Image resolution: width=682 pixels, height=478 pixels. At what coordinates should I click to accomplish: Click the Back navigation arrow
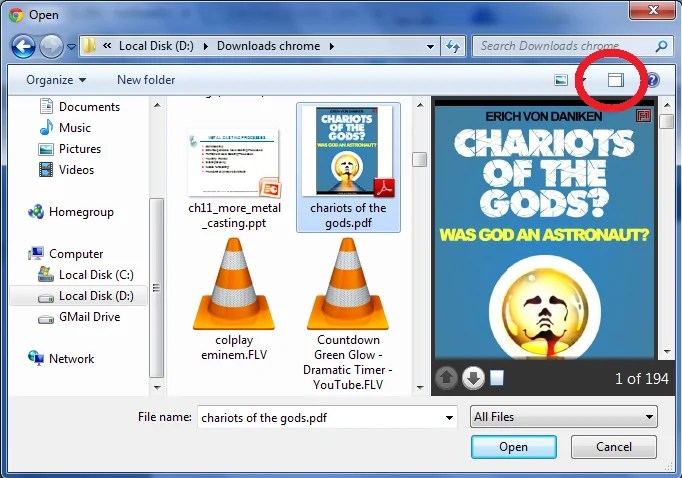23,47
